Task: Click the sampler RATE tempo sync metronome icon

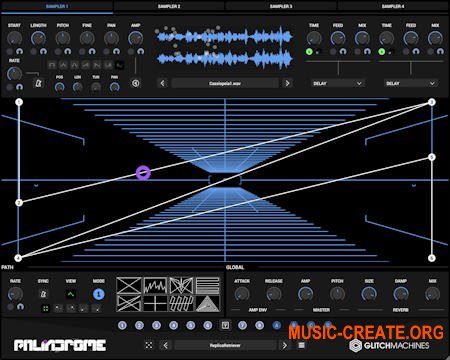Action: pos(38,83)
